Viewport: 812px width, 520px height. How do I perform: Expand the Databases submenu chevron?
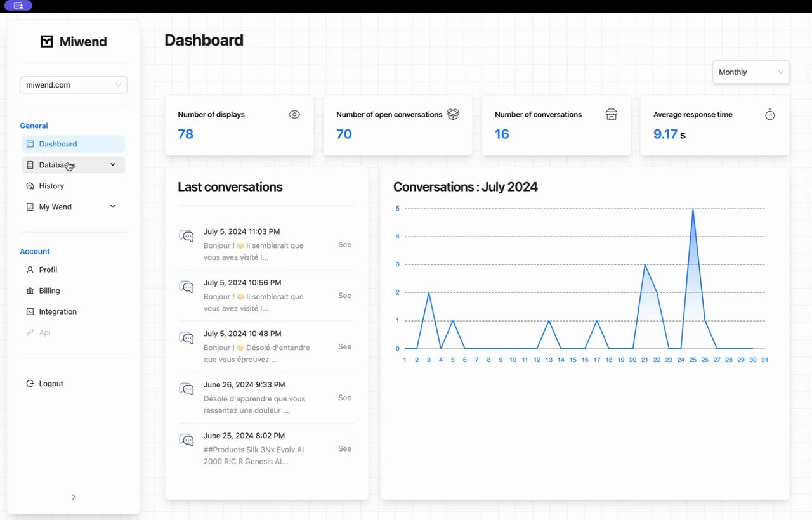[x=113, y=165]
